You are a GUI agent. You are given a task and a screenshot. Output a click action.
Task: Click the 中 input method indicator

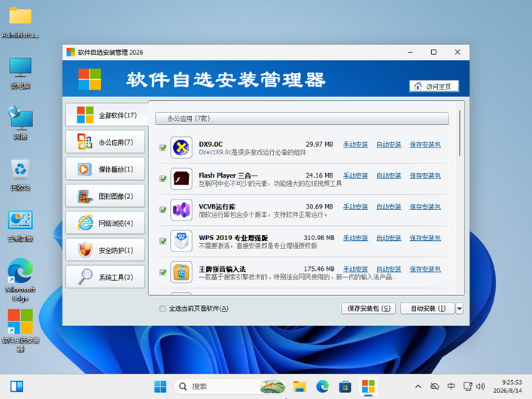point(451,386)
